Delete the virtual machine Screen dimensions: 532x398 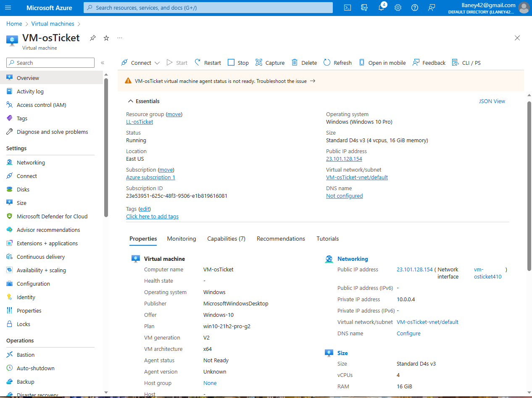tap(304, 62)
